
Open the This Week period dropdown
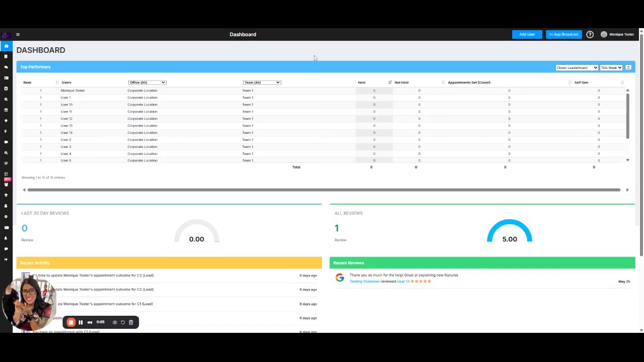point(611,67)
